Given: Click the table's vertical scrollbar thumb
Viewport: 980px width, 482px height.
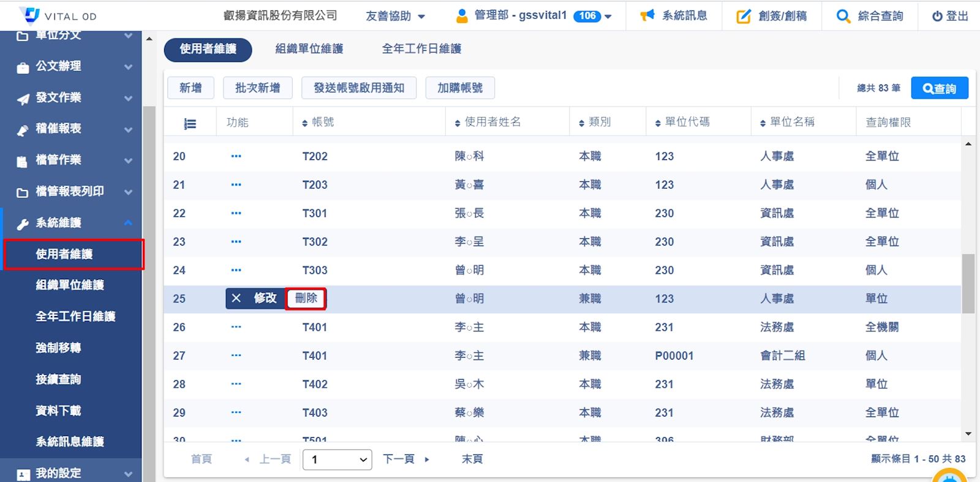Looking at the screenshot, I should [x=968, y=284].
